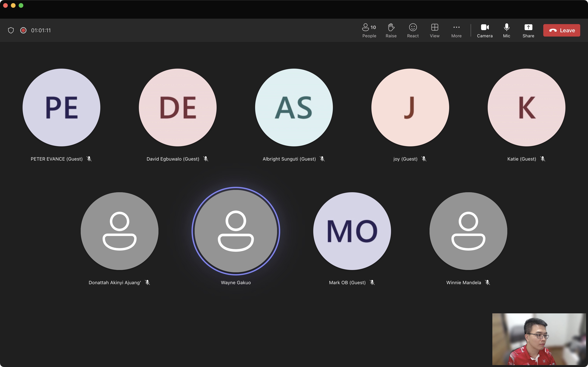Select David Egbuwalo's DE avatar
The width and height of the screenshot is (588, 367).
pyautogui.click(x=178, y=107)
